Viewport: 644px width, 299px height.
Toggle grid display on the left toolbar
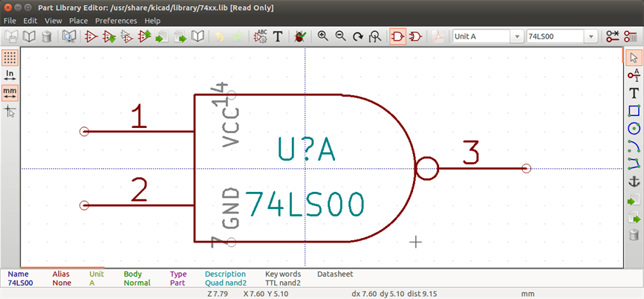[10, 57]
